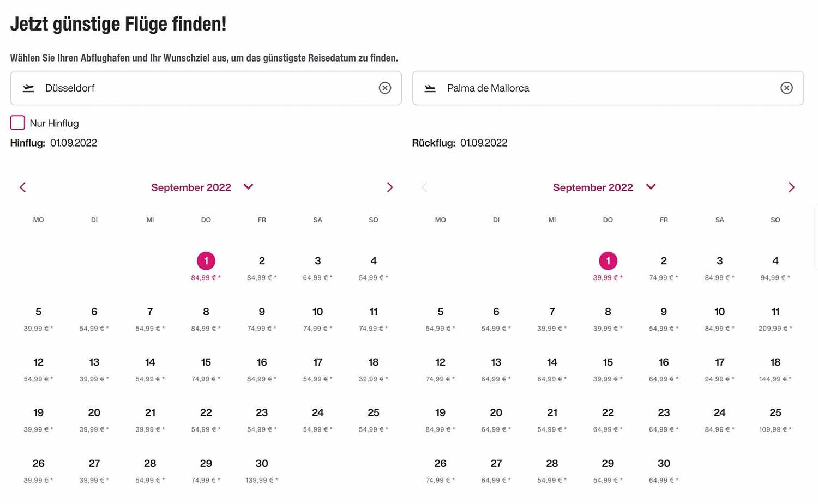Viewport: 818px width, 504px height.
Task: Click the Düsseldorf departure input field
Action: coord(206,88)
